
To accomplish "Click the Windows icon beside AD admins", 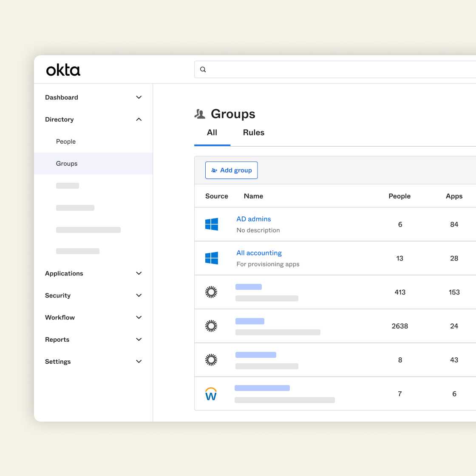I will [x=212, y=224].
